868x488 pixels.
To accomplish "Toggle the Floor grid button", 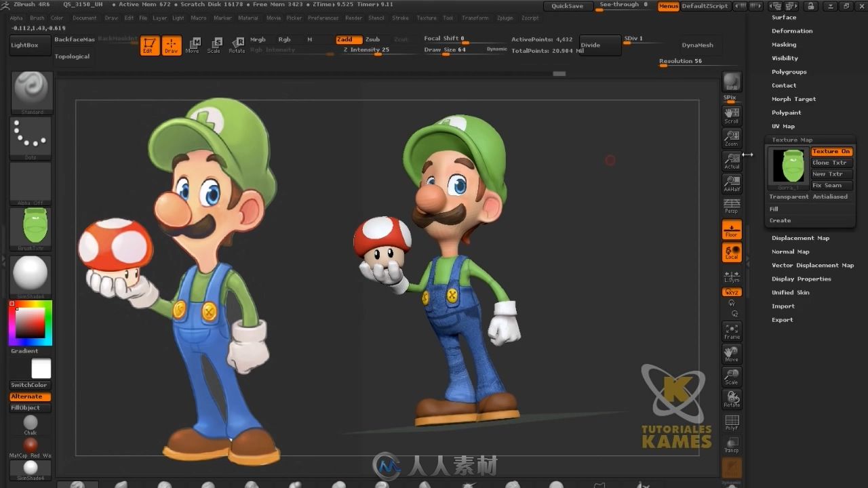I will tap(732, 230).
